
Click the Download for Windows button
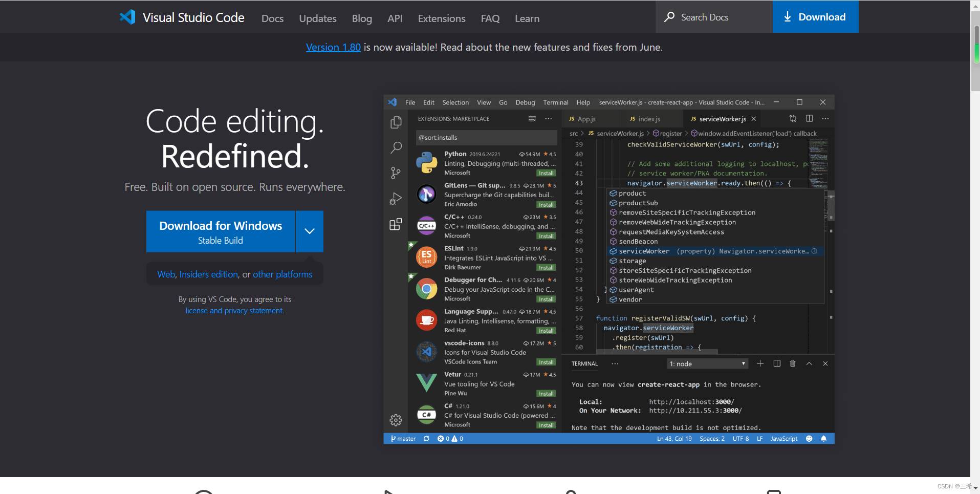point(220,231)
